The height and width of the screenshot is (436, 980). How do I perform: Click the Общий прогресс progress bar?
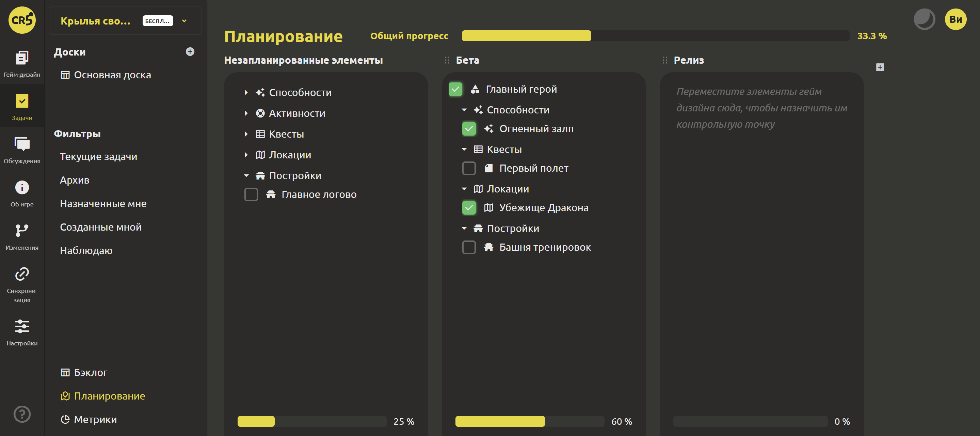coord(655,36)
